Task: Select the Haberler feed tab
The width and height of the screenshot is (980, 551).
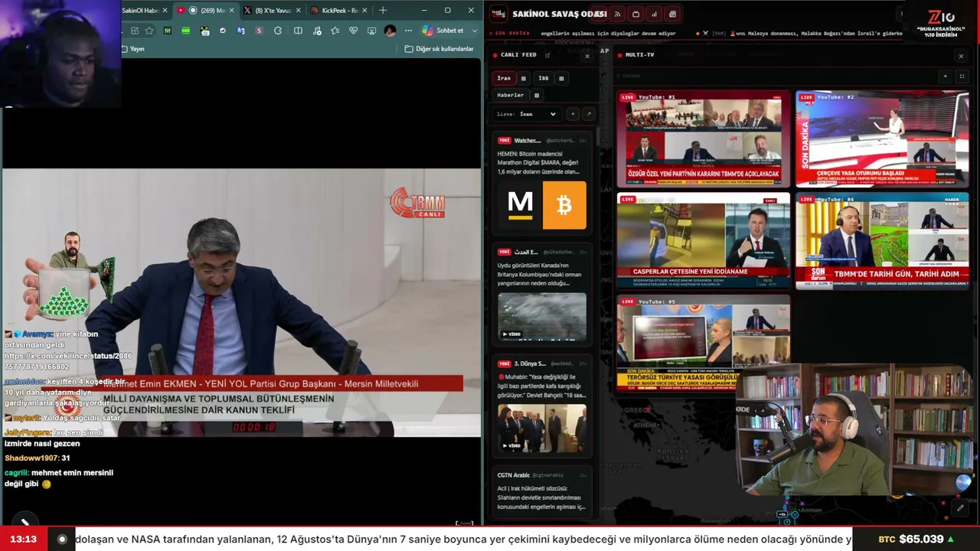Action: coord(511,95)
